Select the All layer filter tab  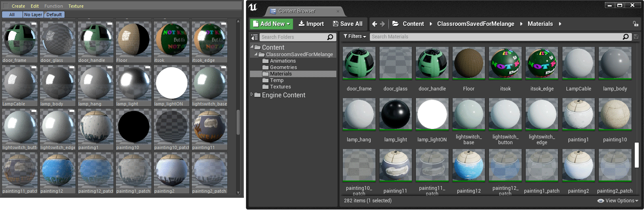pos(12,15)
